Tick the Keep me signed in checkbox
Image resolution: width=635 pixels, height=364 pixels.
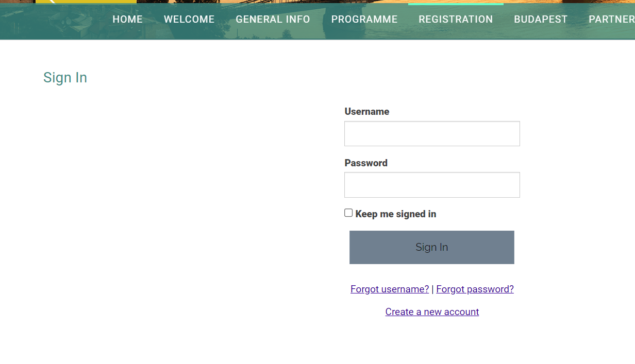click(348, 213)
